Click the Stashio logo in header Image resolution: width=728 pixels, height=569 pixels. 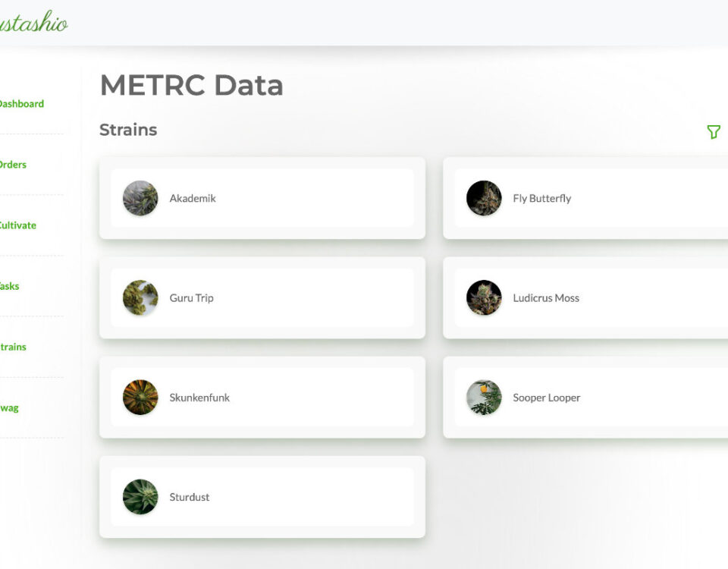click(x=34, y=23)
